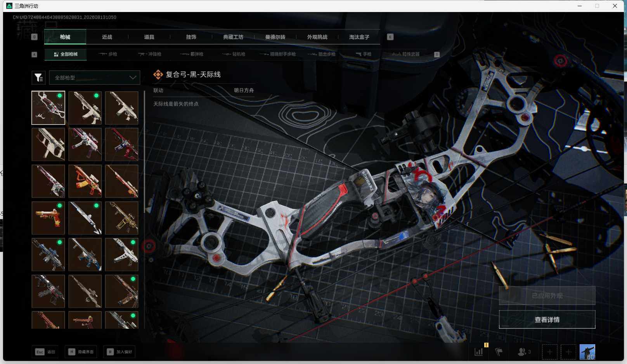Open the 淘汰盒子 tab
This screenshot has width=627, height=364.
[x=359, y=37]
